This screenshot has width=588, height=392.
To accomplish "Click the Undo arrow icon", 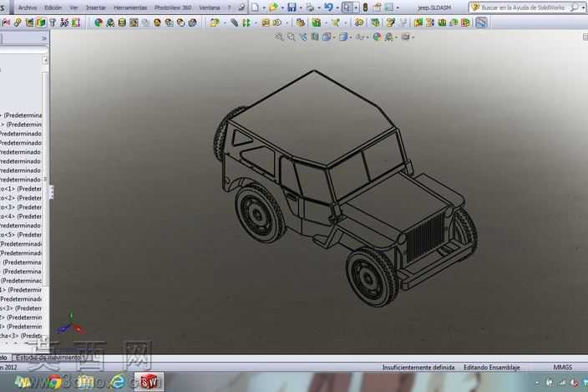I will (x=328, y=8).
